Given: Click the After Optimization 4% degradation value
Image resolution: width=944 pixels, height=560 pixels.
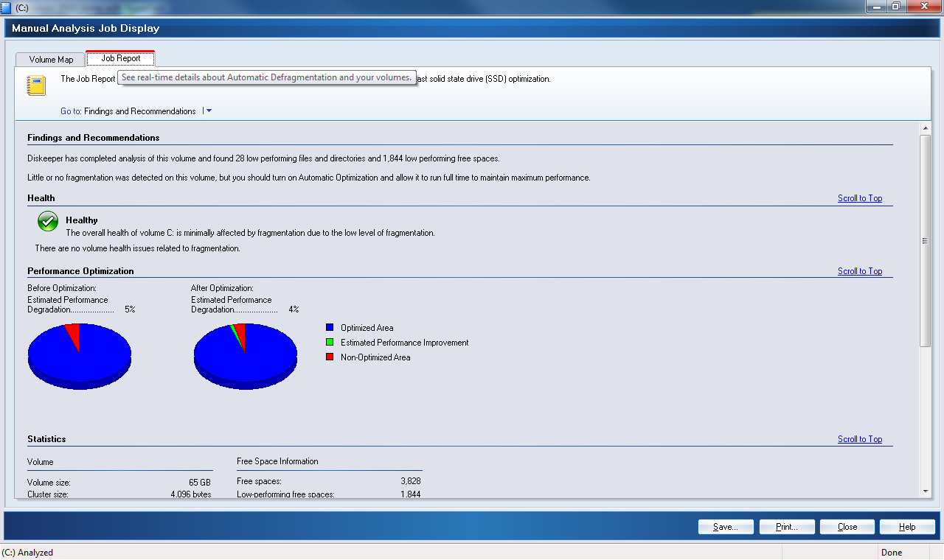Looking at the screenshot, I should pos(294,309).
